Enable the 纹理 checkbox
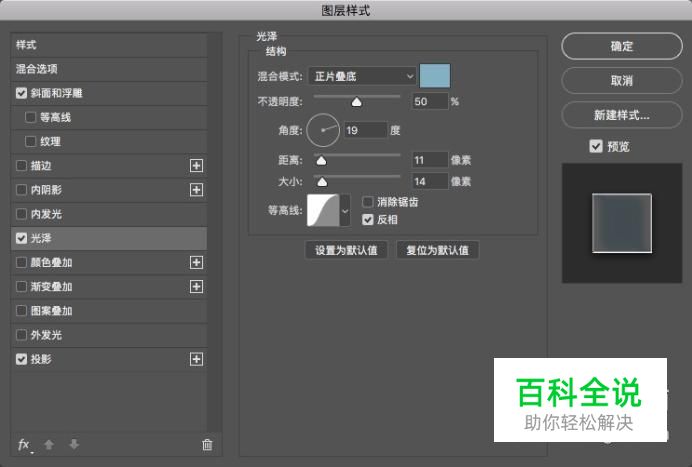This screenshot has height=467, width=692. coord(30,142)
